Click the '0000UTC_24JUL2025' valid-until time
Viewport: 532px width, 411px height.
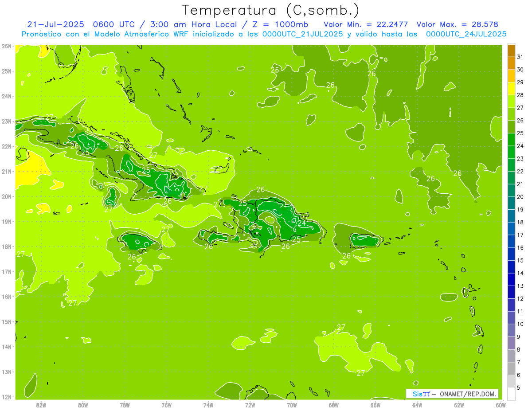466,34
